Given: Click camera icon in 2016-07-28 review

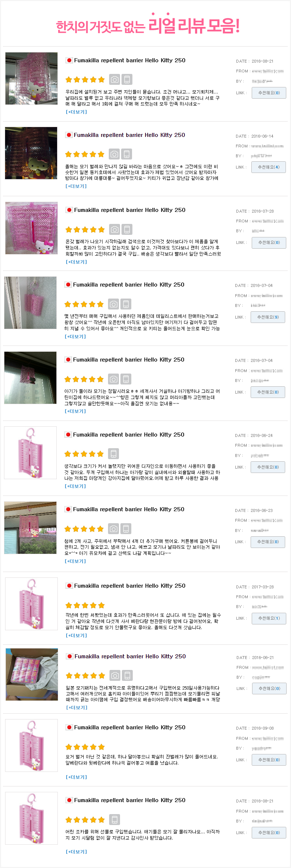Looking at the screenshot, I should 115,229.
